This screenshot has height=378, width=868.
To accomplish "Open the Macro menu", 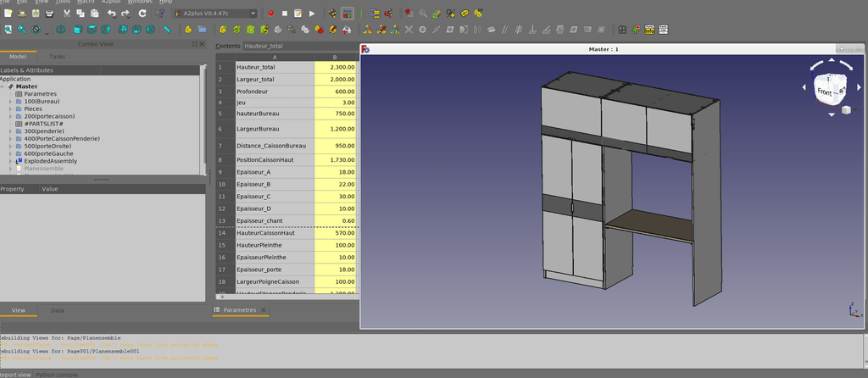I will click(86, 2).
